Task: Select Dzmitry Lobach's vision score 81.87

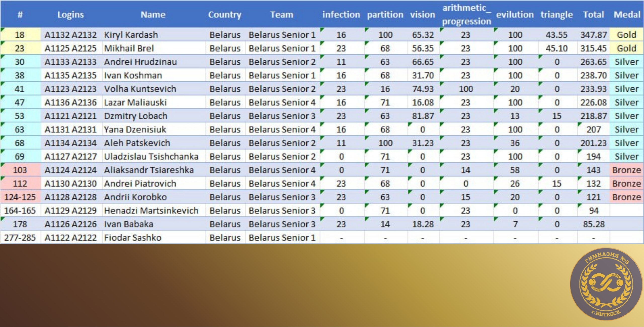Action: 423,116
